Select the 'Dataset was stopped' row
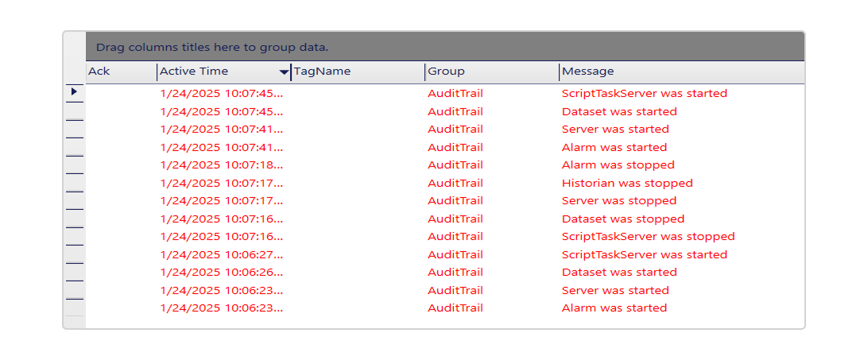Image resolution: width=868 pixels, height=360 pixels. (x=445, y=219)
